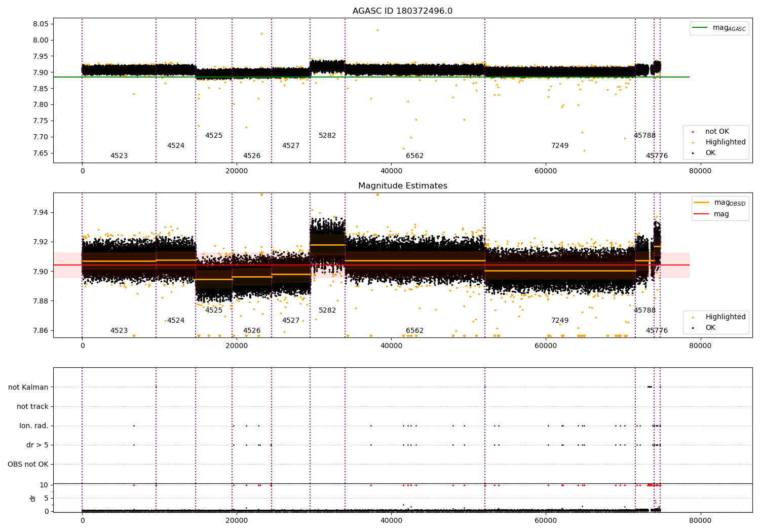Click 'Highlighted' legend entry in Magnitude Estimates plot
The height and width of the screenshot is (532, 760).
click(x=719, y=317)
